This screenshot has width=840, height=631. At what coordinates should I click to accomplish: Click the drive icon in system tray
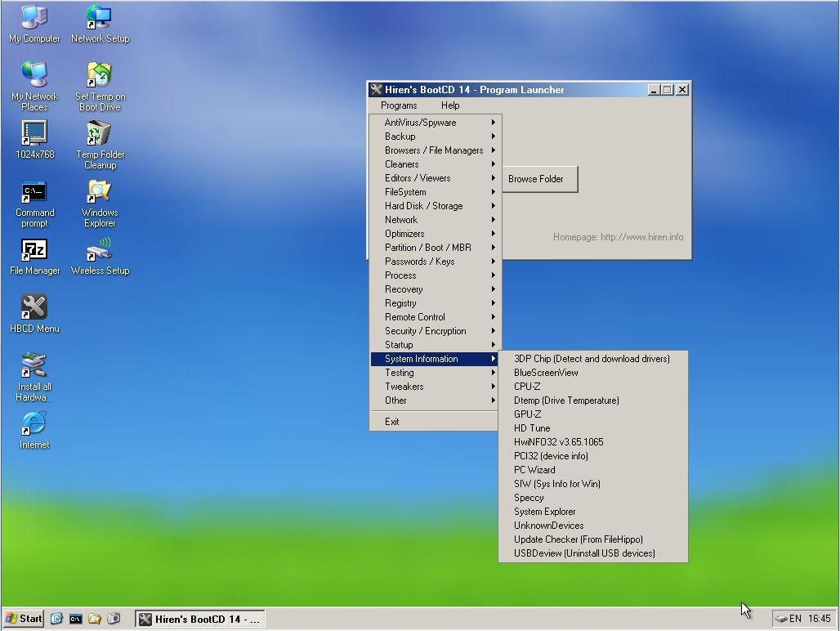point(781,619)
